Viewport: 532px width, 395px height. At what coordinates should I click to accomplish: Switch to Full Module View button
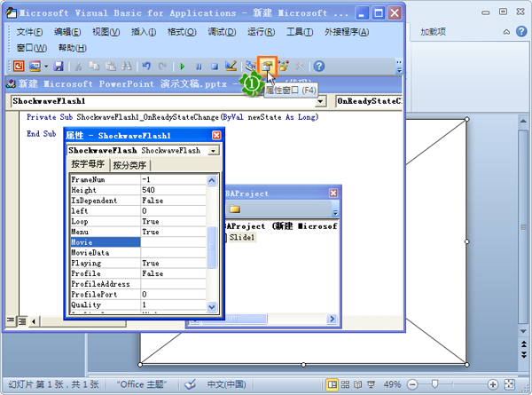click(22, 321)
